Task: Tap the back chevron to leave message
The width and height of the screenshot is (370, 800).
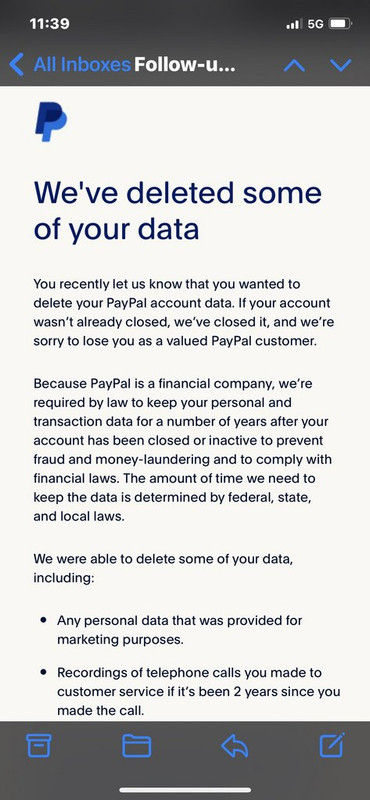Action: tap(16, 65)
